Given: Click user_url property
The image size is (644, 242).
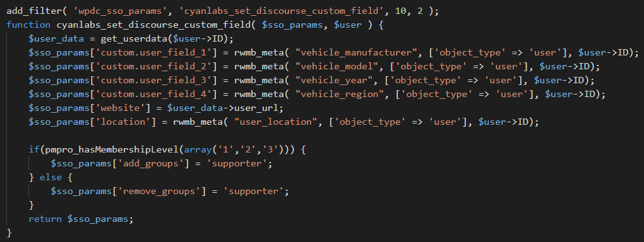Looking at the screenshot, I should (256, 108).
